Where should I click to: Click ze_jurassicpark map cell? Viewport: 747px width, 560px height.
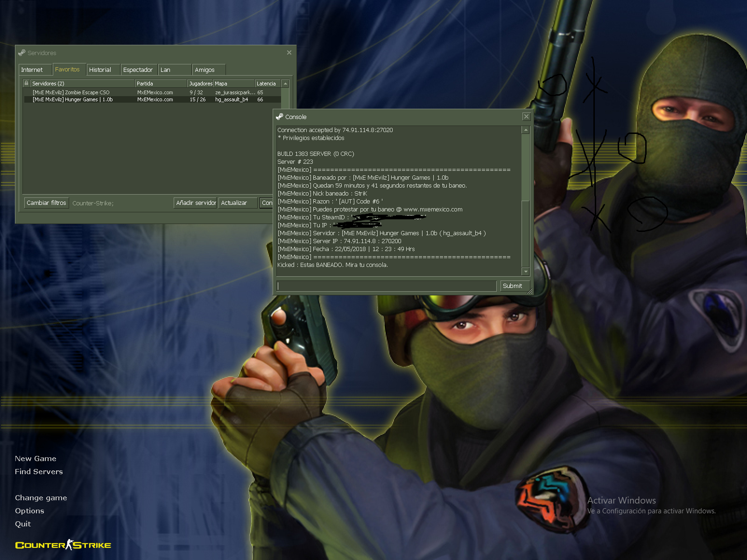click(x=235, y=92)
